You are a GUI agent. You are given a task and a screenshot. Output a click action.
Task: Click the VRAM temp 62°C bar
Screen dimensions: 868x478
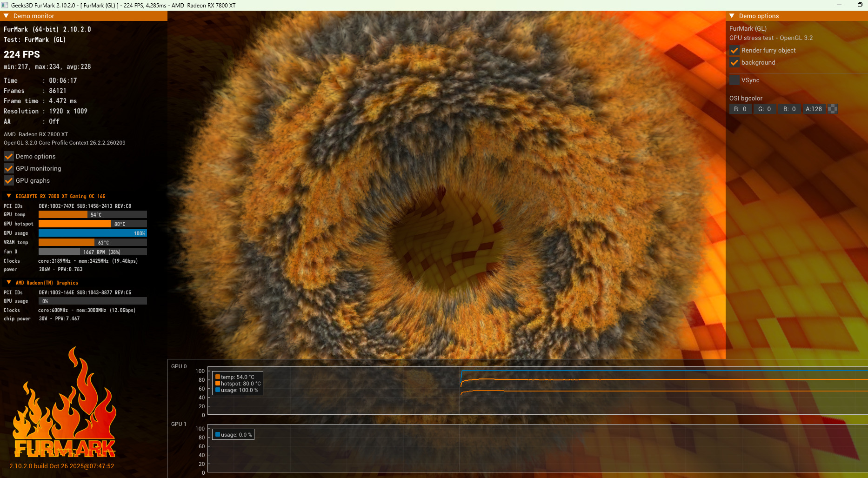click(x=93, y=242)
